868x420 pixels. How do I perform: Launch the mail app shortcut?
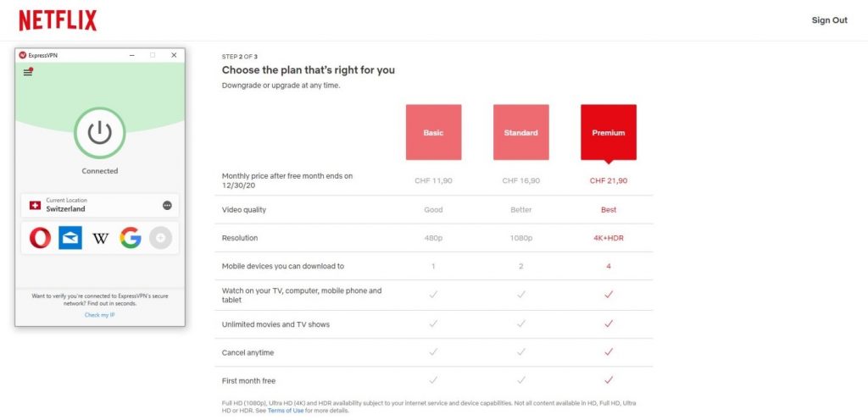pos(70,238)
